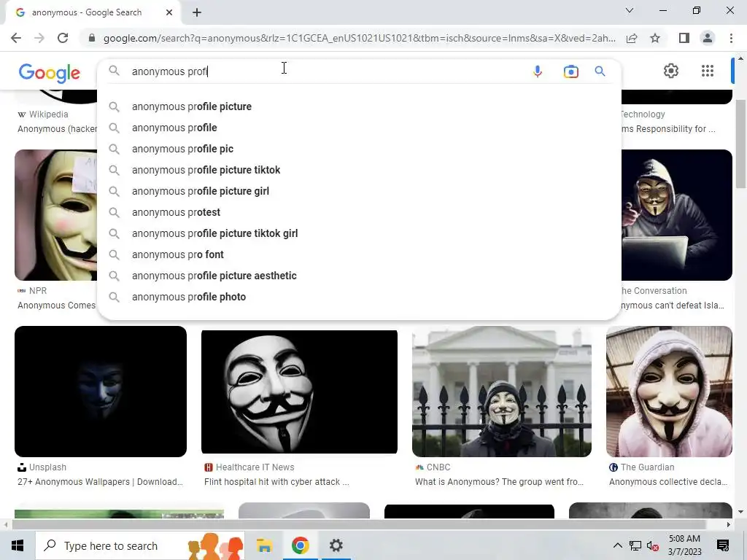Open Google quick settings gear

click(x=671, y=71)
